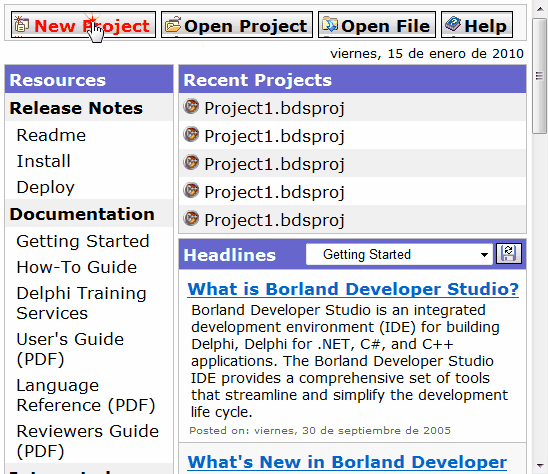Click the Open Project button
Screen dimensions: 548x474
237,25
